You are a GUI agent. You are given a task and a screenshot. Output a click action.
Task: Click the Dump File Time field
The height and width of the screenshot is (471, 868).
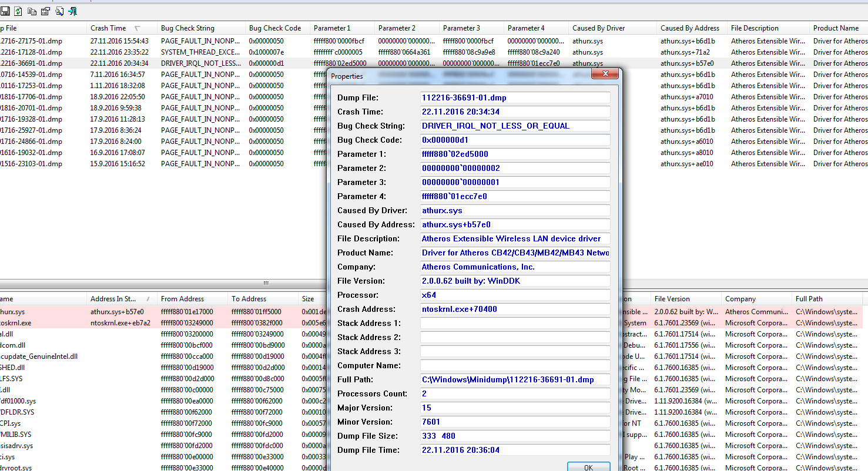tap(515, 450)
